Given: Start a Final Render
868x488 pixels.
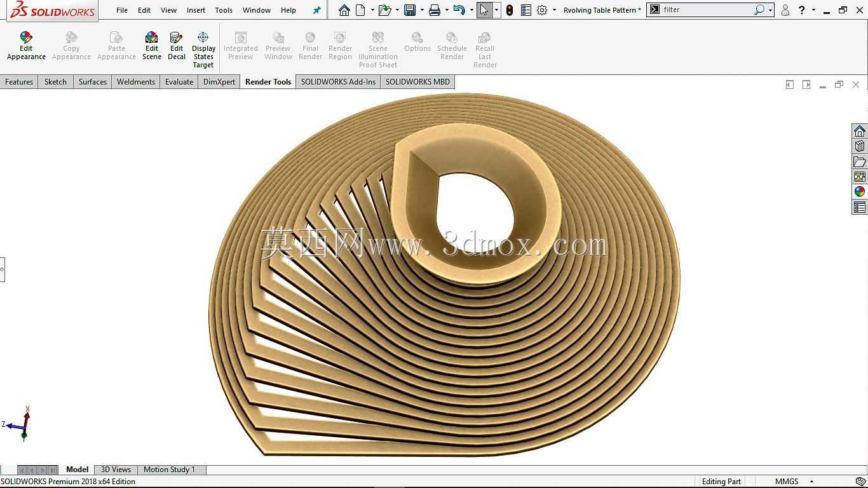Looking at the screenshot, I should tap(310, 46).
